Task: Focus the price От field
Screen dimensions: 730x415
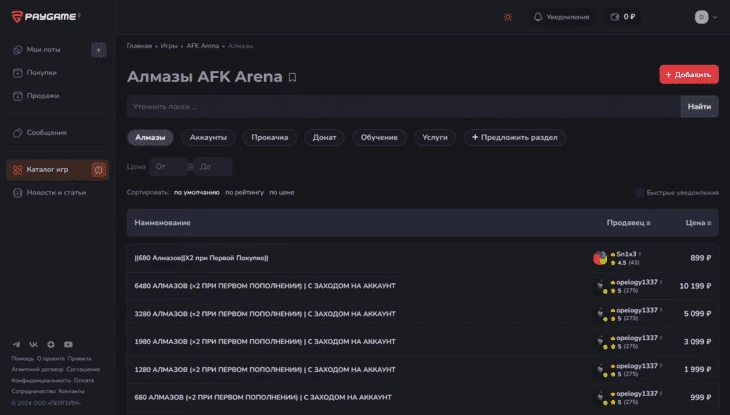Action: point(169,167)
